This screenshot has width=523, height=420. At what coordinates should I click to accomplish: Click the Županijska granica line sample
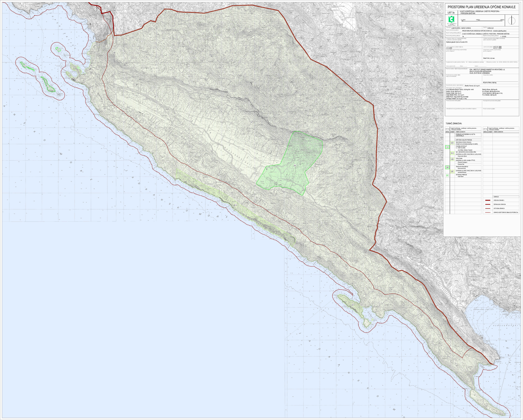(488, 204)
